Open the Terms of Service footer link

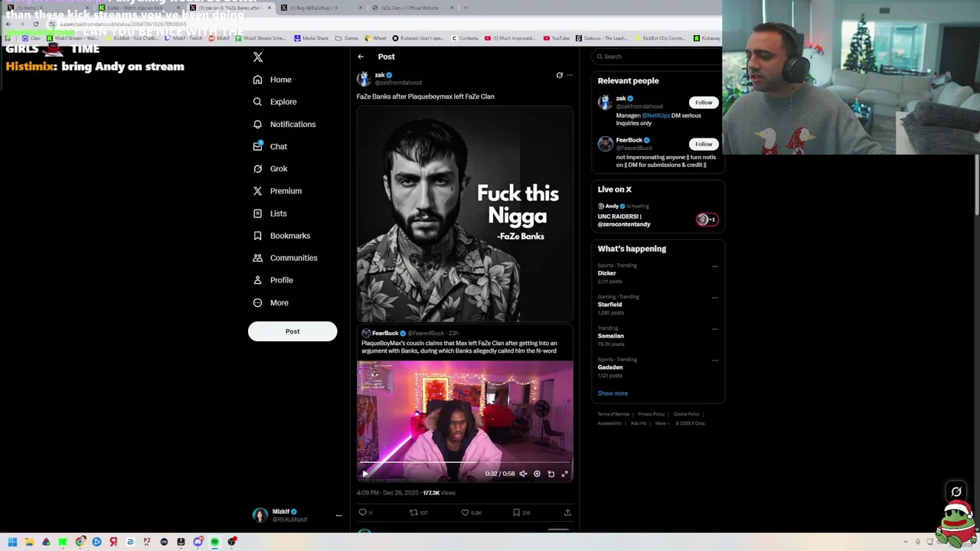(613, 414)
